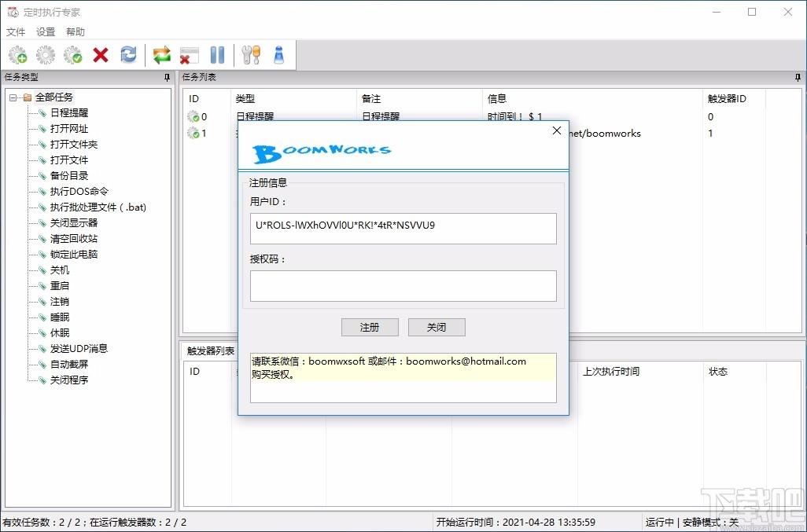Click the 注册 button in dialog

[370, 328]
